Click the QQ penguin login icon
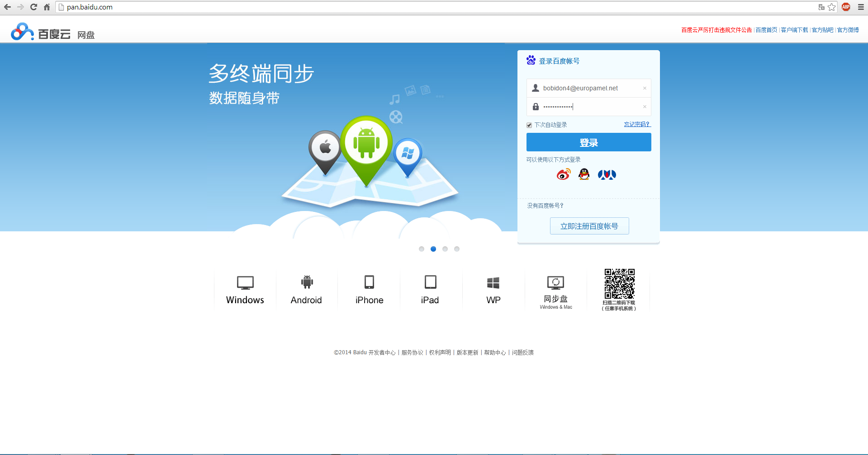 pyautogui.click(x=584, y=174)
